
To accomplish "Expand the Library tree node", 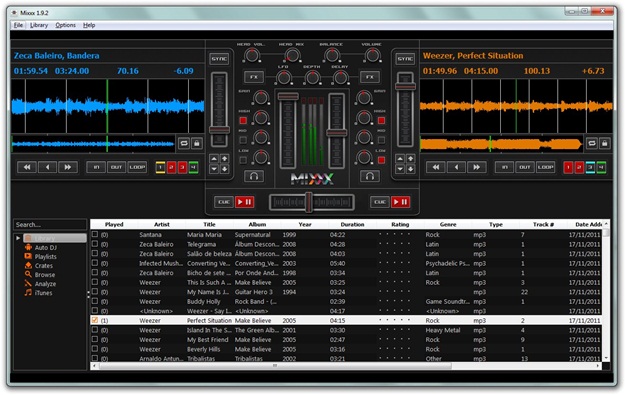I will (x=18, y=238).
